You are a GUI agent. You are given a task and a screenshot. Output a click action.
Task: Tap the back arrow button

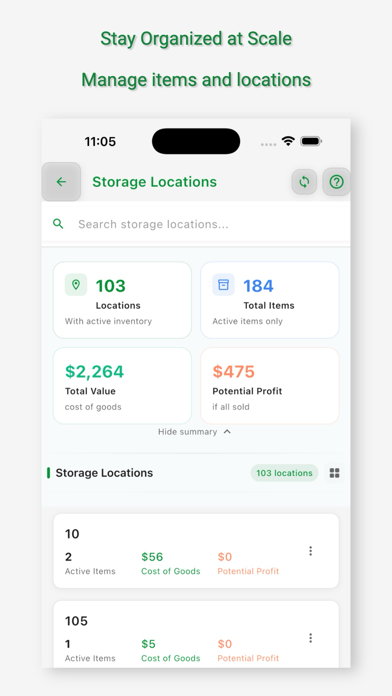tap(61, 182)
